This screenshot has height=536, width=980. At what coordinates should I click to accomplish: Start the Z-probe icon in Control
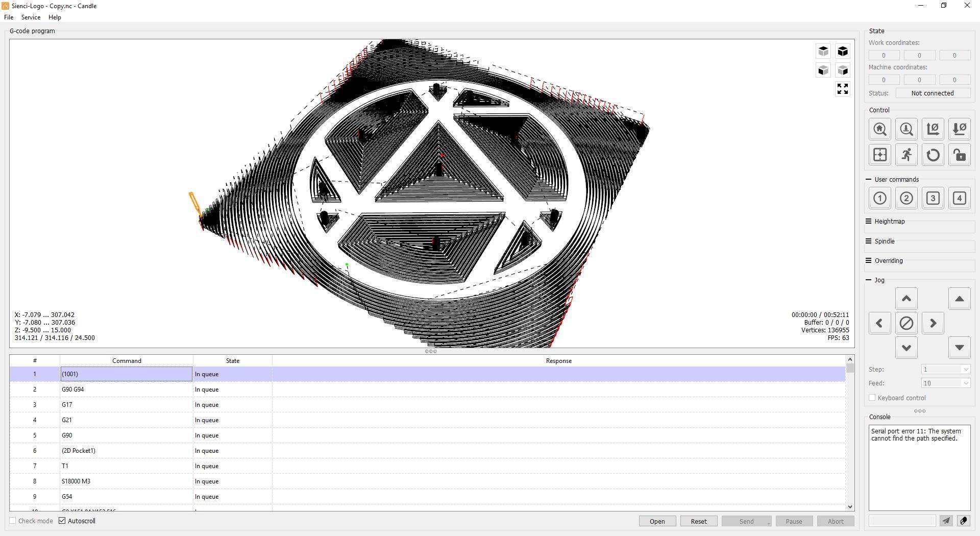point(906,129)
